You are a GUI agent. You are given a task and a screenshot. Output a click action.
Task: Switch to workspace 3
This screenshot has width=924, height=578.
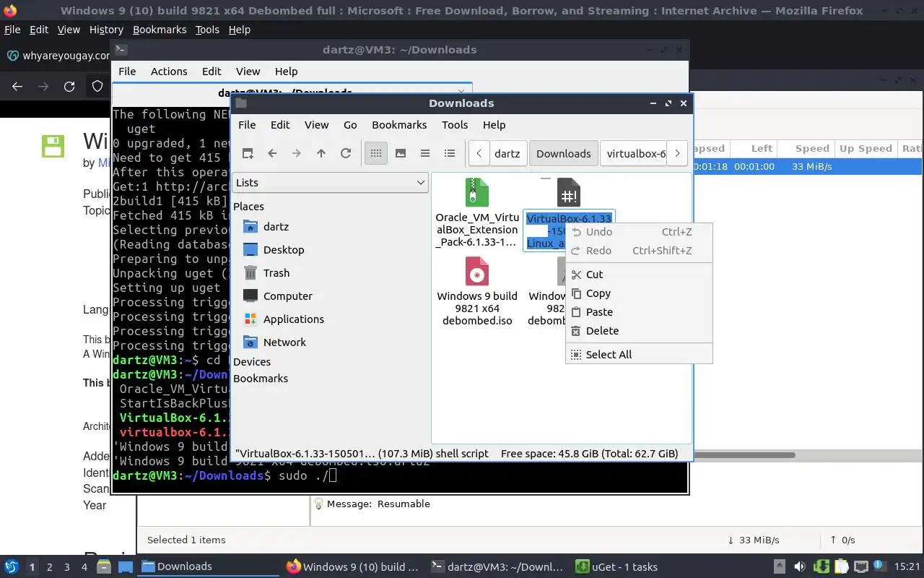[66, 567]
